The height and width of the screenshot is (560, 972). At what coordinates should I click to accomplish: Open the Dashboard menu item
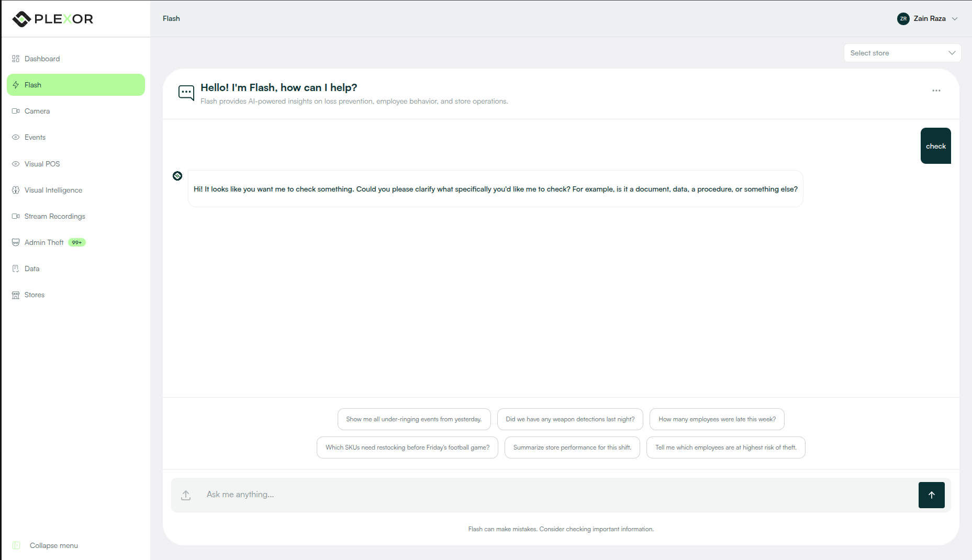pyautogui.click(x=76, y=59)
